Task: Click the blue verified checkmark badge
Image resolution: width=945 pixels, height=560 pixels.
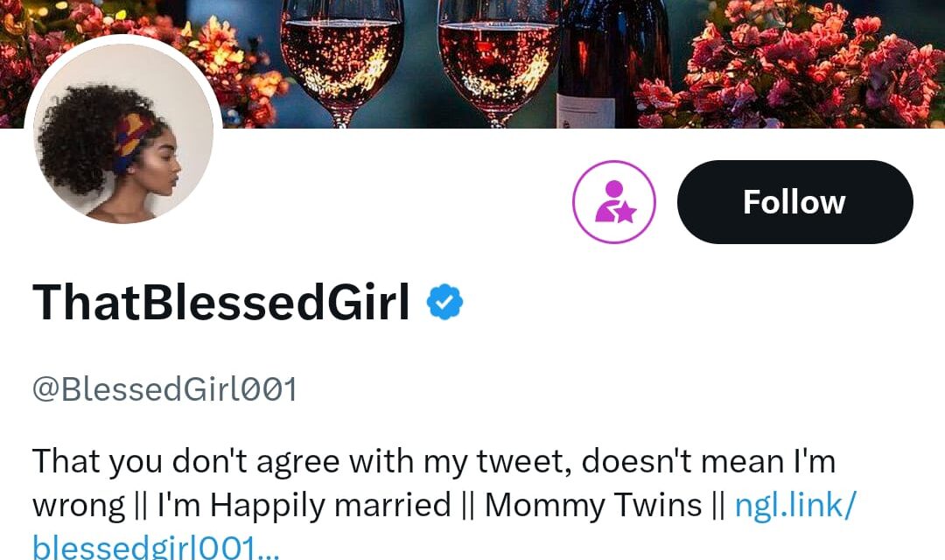Action: click(444, 303)
